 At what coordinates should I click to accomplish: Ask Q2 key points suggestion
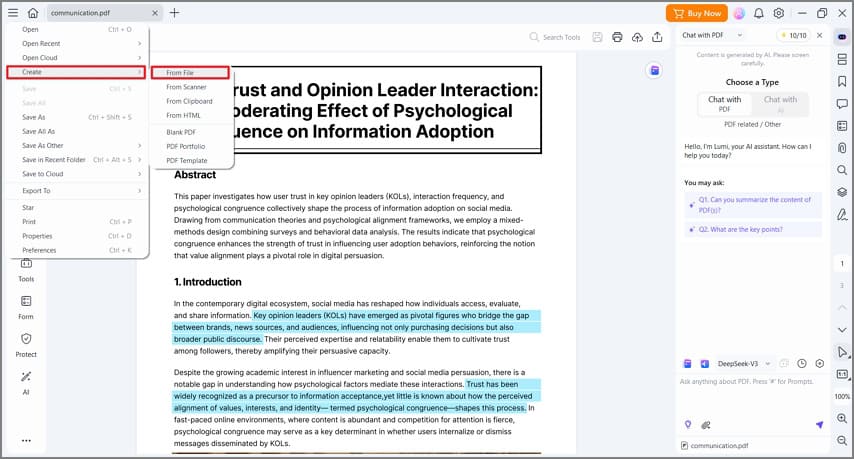[x=753, y=229]
